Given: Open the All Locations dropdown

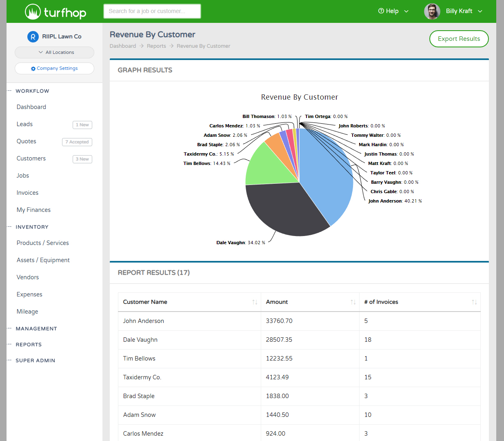Looking at the screenshot, I should point(54,52).
